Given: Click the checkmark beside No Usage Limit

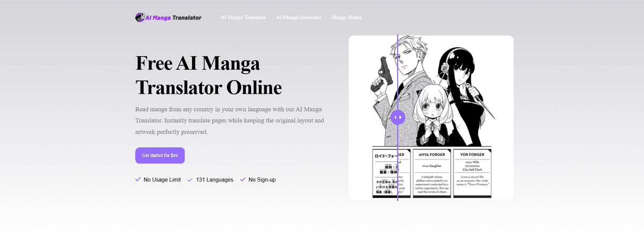Looking at the screenshot, I should coord(138,179).
